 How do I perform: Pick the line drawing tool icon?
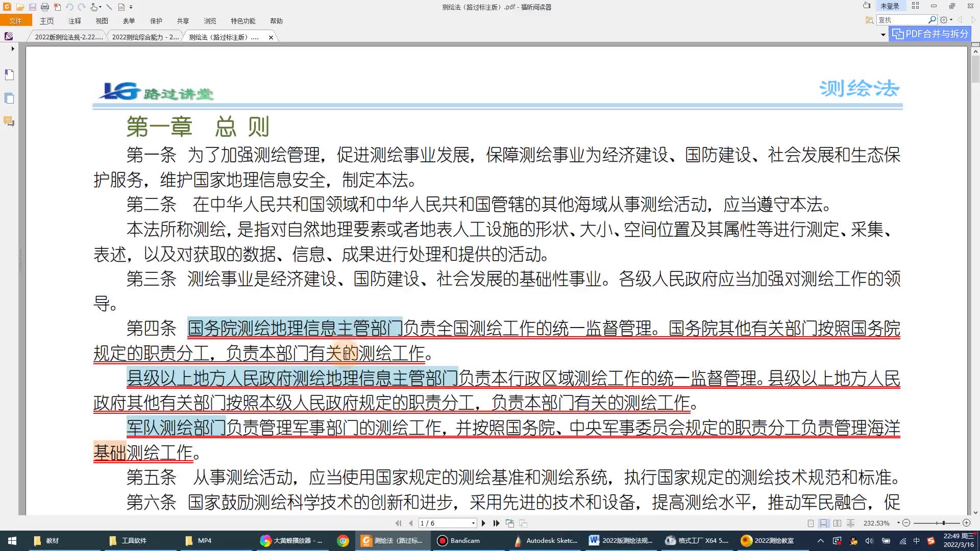tap(109, 7)
